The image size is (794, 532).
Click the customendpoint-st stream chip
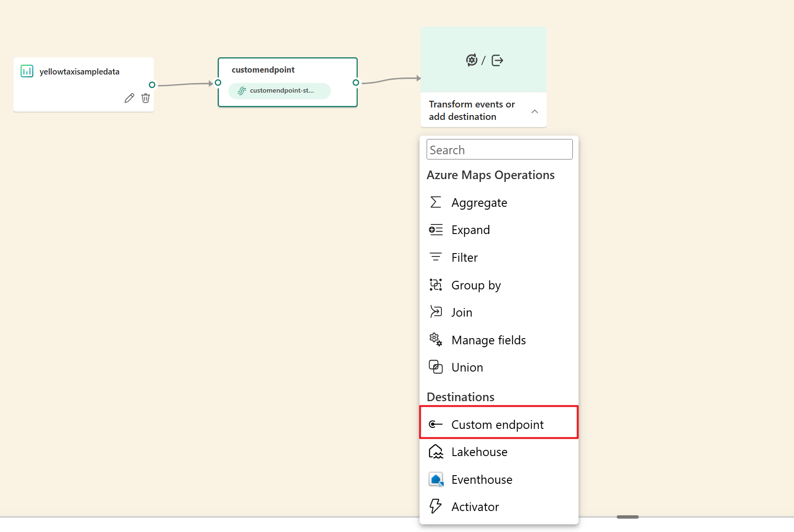[279, 91]
